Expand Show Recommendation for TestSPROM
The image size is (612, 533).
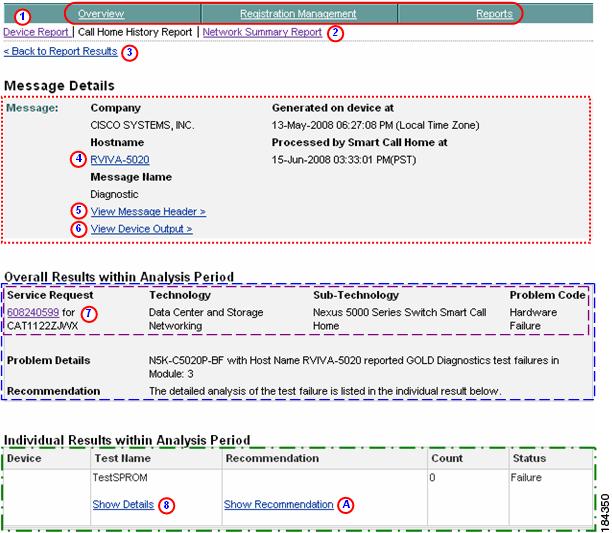click(278, 505)
